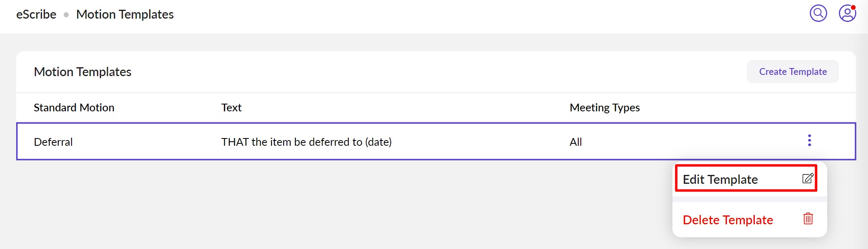
Task: Open the user profile icon
Action: pyautogui.click(x=847, y=14)
